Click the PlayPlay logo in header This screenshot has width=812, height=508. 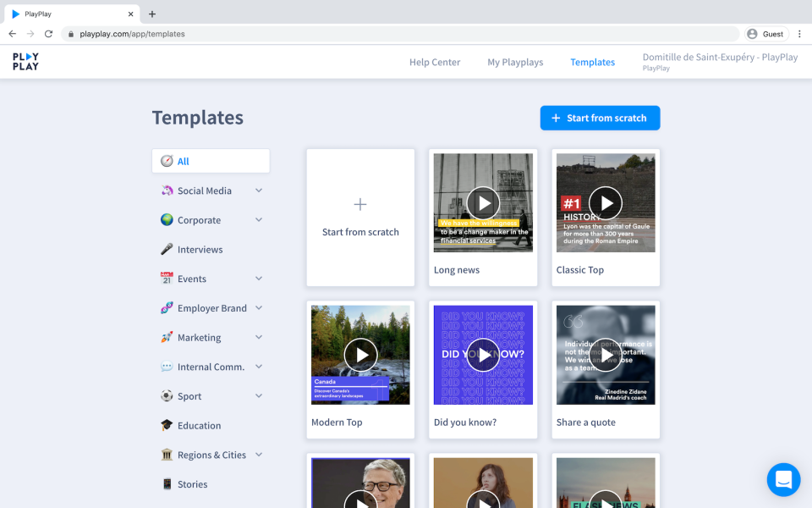(26, 62)
